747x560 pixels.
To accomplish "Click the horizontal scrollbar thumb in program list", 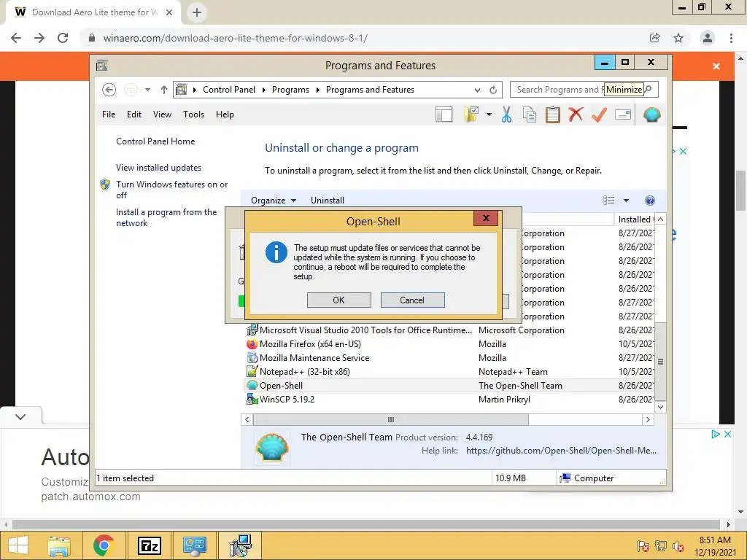I will tap(391, 419).
